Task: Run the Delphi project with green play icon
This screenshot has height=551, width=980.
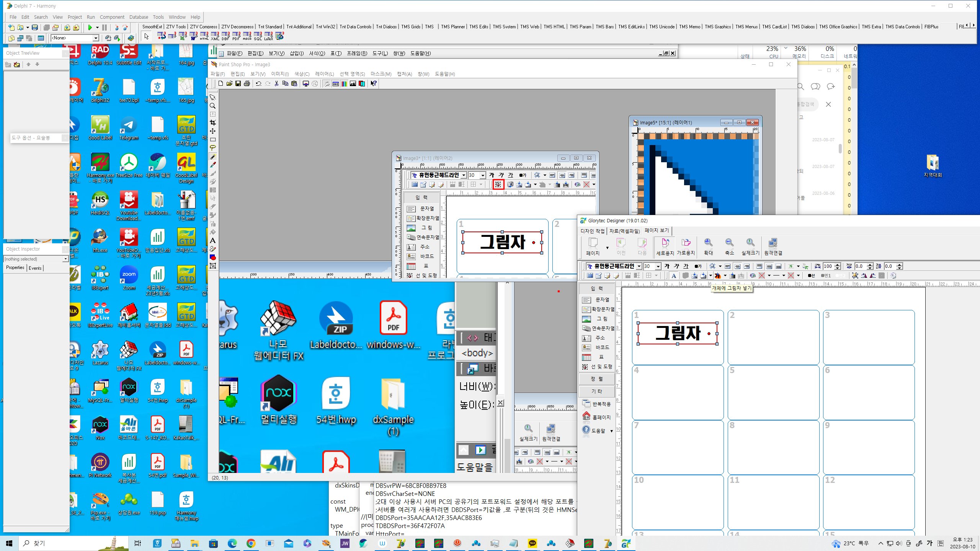Action: click(90, 28)
